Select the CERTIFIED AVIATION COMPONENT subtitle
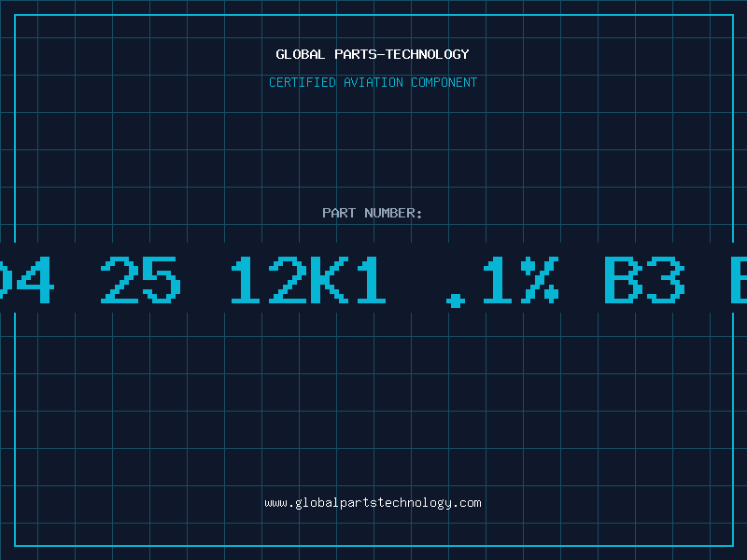Viewport: 747px width, 560px height. click(373, 82)
